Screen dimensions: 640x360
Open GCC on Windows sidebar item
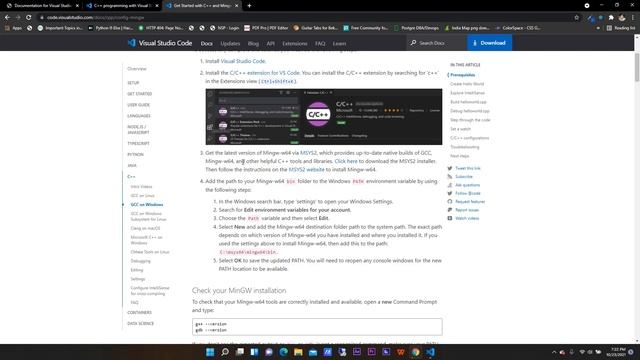147,204
